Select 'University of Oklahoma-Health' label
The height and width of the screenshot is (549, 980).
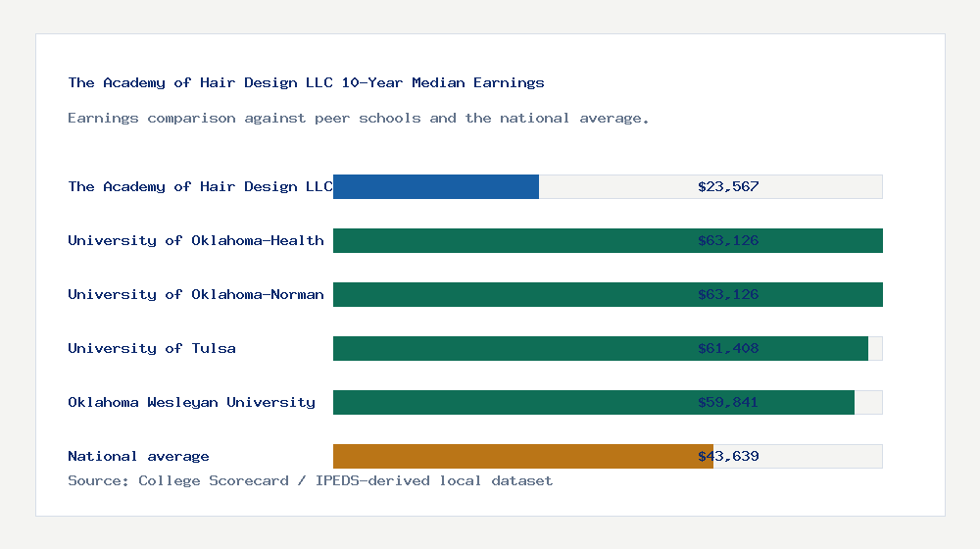(x=196, y=241)
